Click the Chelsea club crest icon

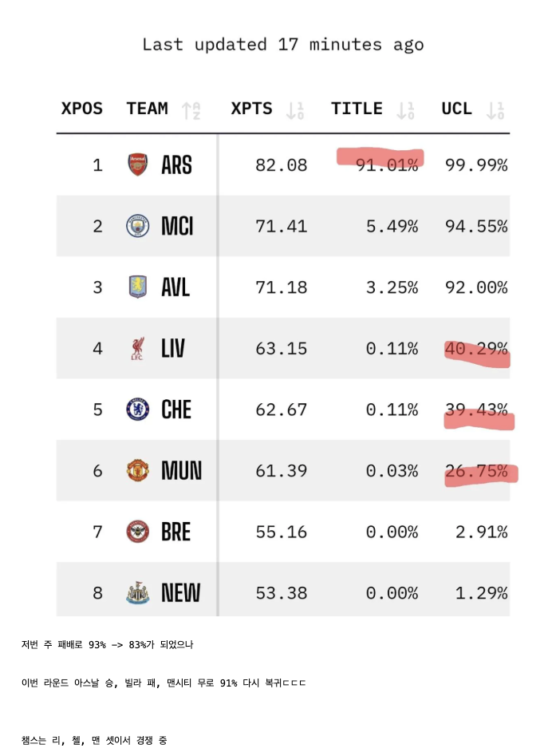(138, 410)
